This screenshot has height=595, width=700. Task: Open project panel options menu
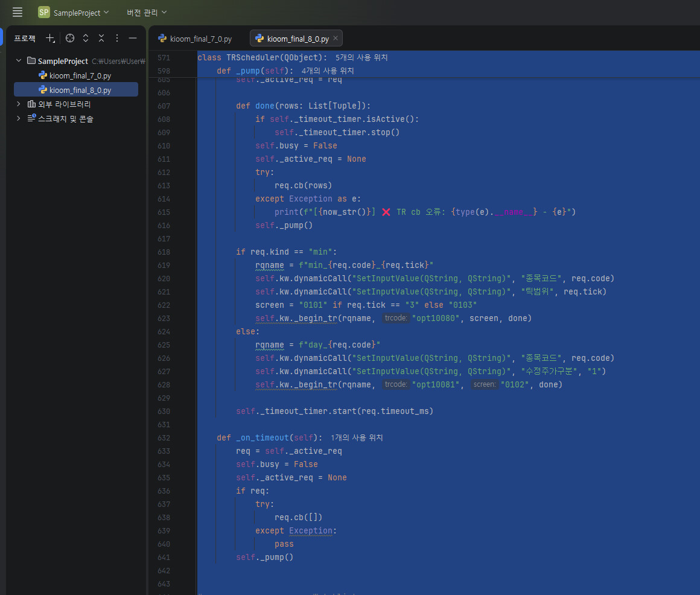[117, 39]
